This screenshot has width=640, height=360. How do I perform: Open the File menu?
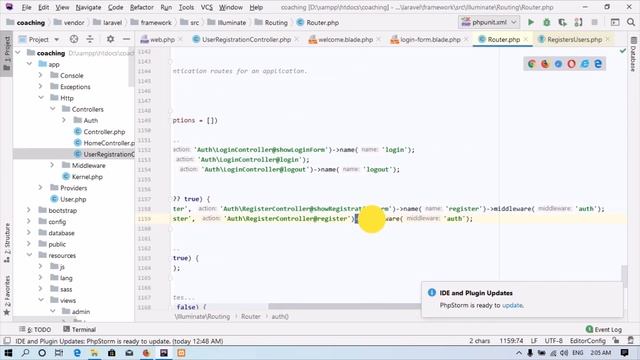(27, 7)
